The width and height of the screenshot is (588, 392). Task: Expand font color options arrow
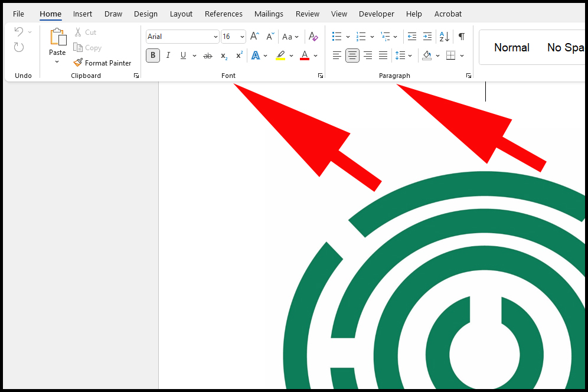(316, 56)
